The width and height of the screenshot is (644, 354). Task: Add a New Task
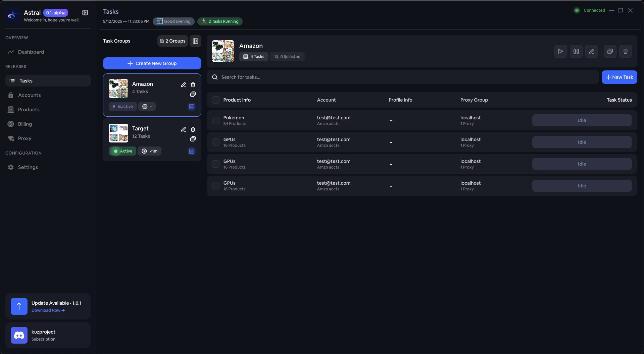point(620,77)
